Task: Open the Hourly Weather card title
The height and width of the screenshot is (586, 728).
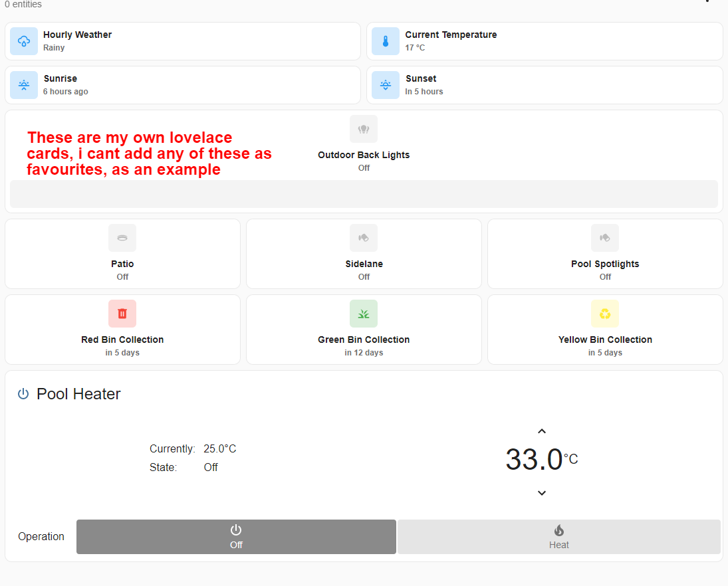Action: [x=78, y=35]
